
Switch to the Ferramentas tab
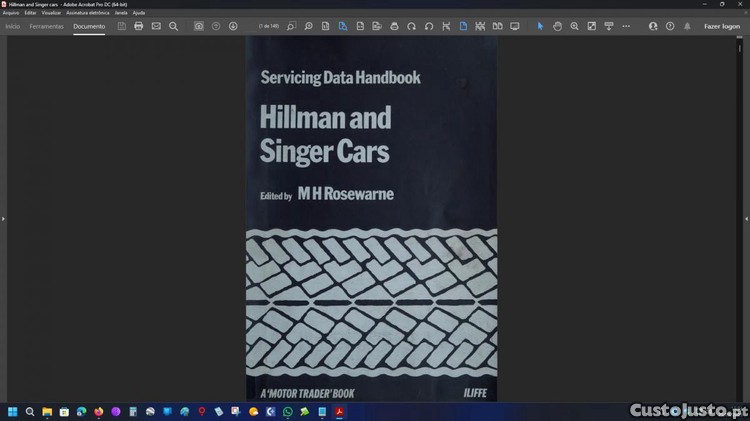pos(47,26)
